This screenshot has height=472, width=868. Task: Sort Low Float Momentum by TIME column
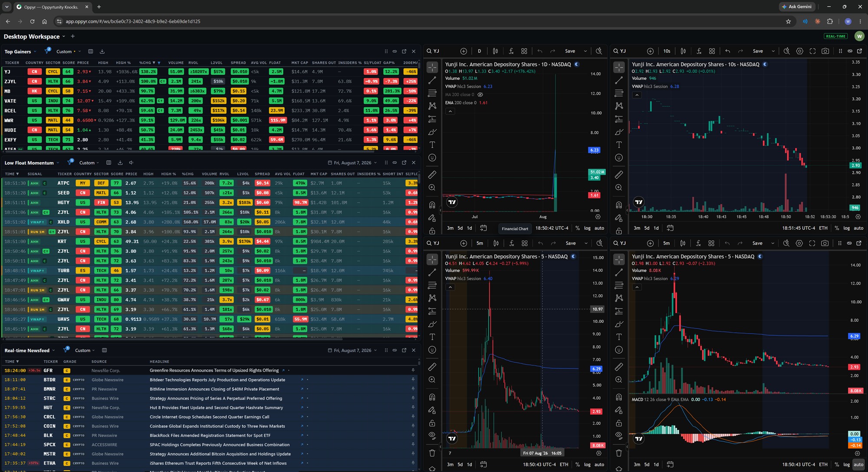pyautogui.click(x=12, y=174)
